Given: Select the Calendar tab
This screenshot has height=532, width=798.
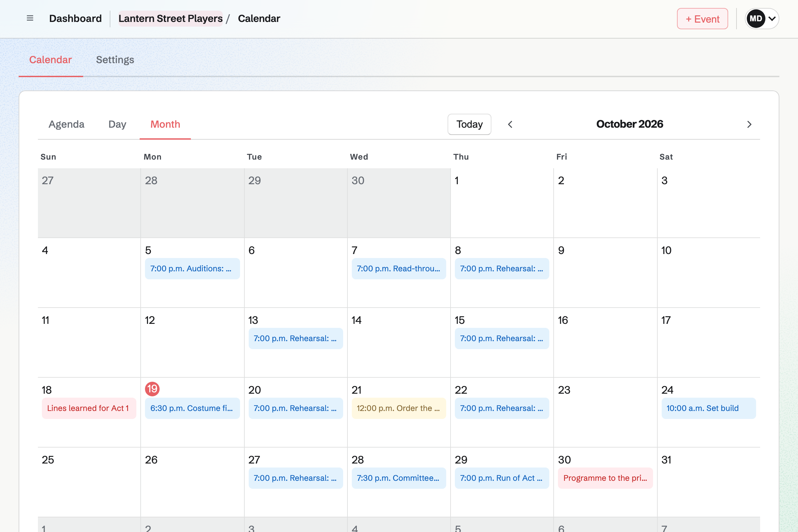Looking at the screenshot, I should pyautogui.click(x=51, y=60).
